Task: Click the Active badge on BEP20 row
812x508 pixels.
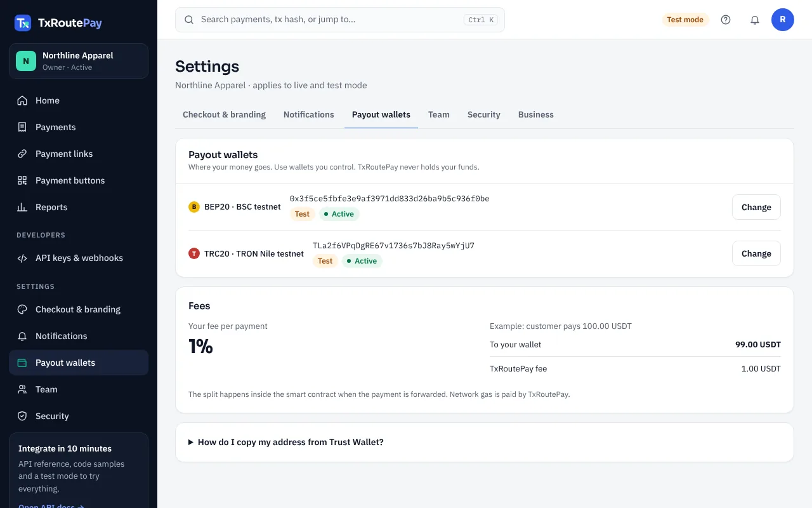Action: [x=339, y=214]
